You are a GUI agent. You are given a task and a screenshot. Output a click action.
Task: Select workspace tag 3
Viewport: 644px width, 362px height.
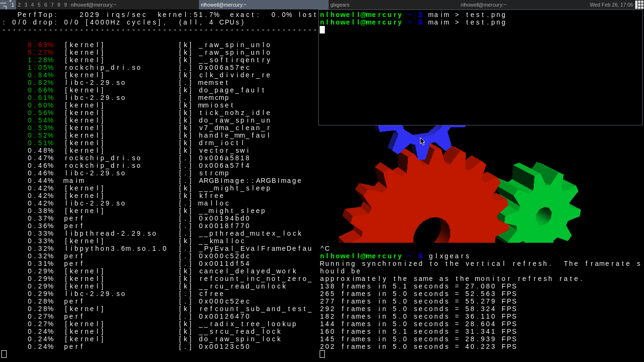(x=26, y=5)
